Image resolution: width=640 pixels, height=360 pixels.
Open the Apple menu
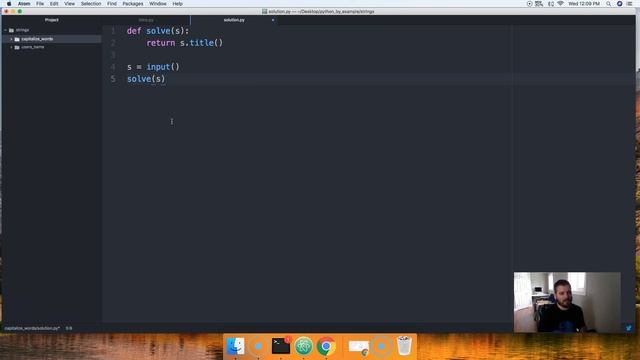coord(9,4)
